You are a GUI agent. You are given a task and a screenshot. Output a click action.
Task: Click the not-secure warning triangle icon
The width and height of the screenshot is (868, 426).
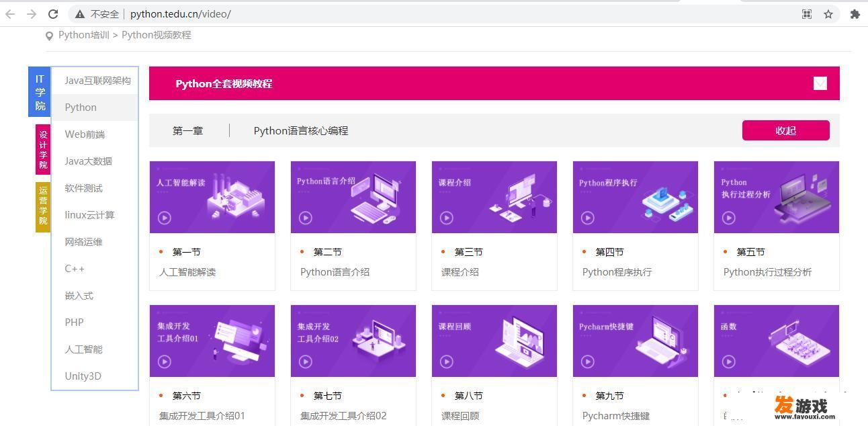tap(80, 14)
